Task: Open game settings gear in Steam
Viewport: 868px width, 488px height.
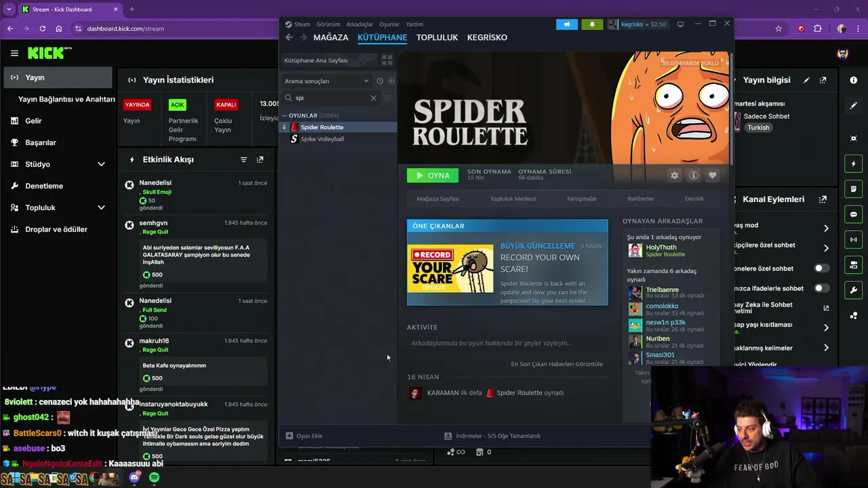Action: 674,176
